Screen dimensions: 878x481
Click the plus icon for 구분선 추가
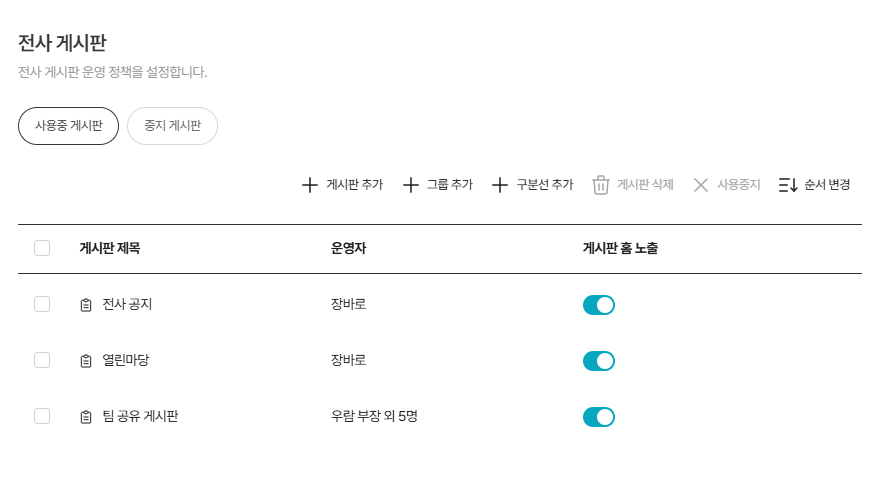[x=500, y=185]
